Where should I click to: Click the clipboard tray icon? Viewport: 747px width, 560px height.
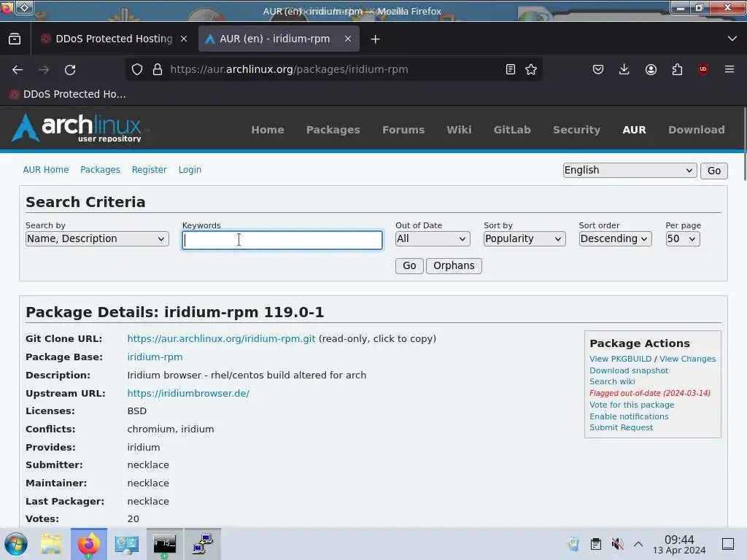[595, 544]
